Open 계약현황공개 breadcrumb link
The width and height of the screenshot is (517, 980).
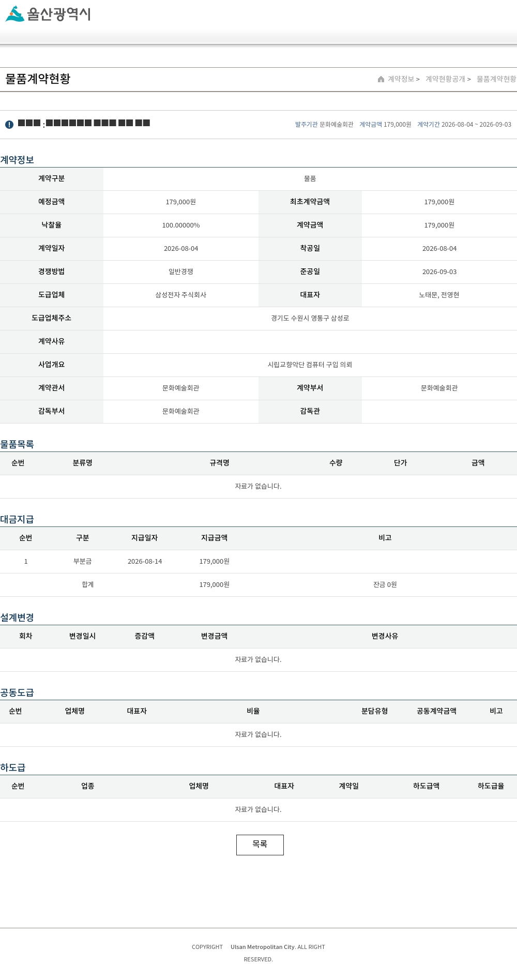click(445, 79)
